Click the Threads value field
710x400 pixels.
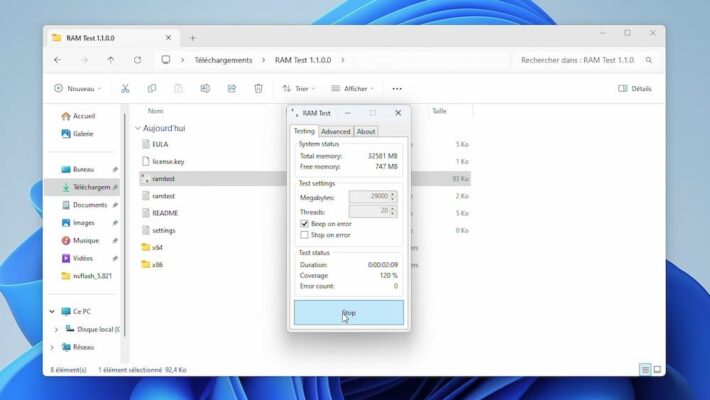coord(369,211)
